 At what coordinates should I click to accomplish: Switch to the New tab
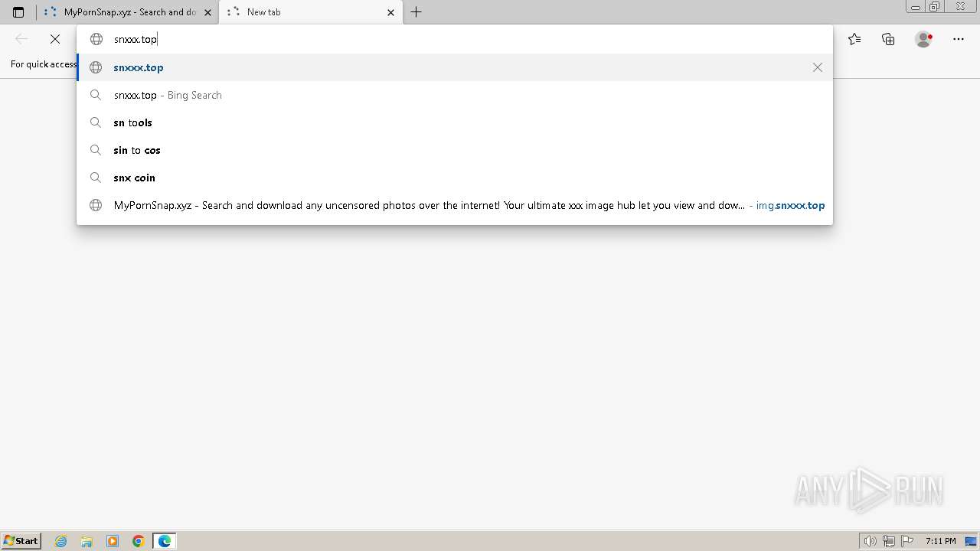pos(311,12)
